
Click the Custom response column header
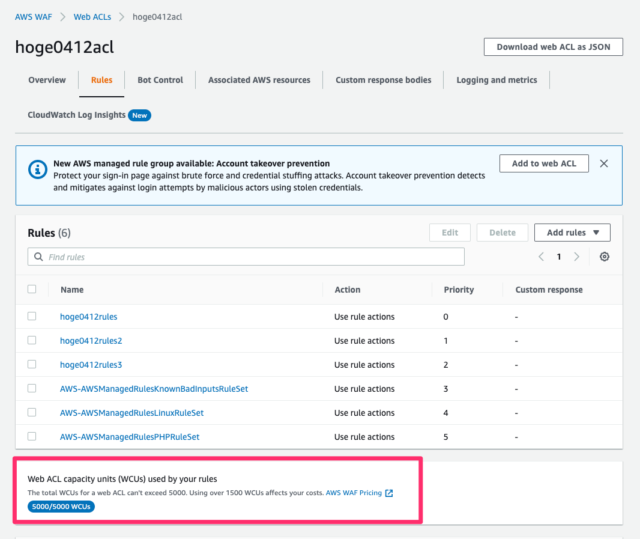[549, 290]
